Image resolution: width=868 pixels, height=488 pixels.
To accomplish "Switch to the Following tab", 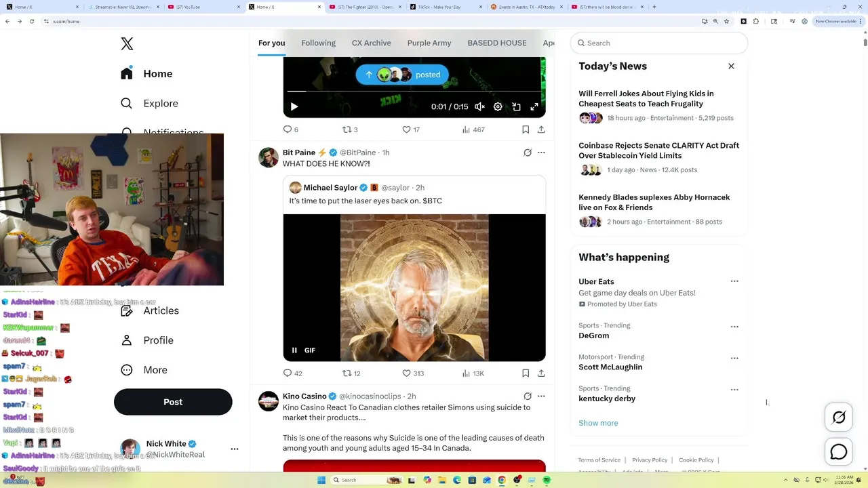I will point(318,43).
